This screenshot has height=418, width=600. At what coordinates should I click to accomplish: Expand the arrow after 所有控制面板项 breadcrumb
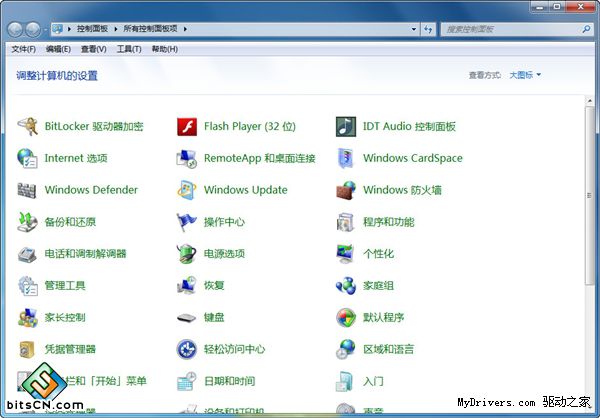tap(185, 29)
